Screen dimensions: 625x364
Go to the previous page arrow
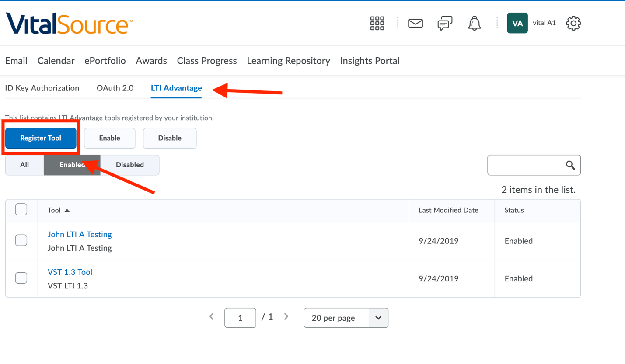pos(212,317)
